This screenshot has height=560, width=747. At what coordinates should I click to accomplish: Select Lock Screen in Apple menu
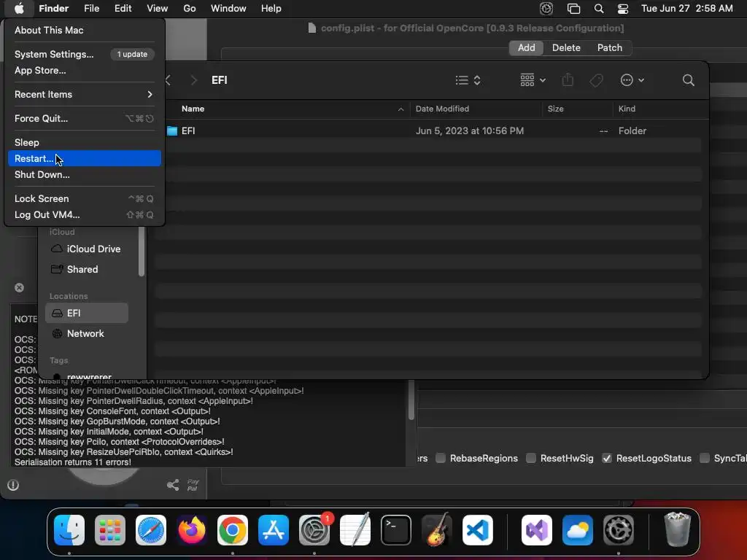[x=85, y=198]
